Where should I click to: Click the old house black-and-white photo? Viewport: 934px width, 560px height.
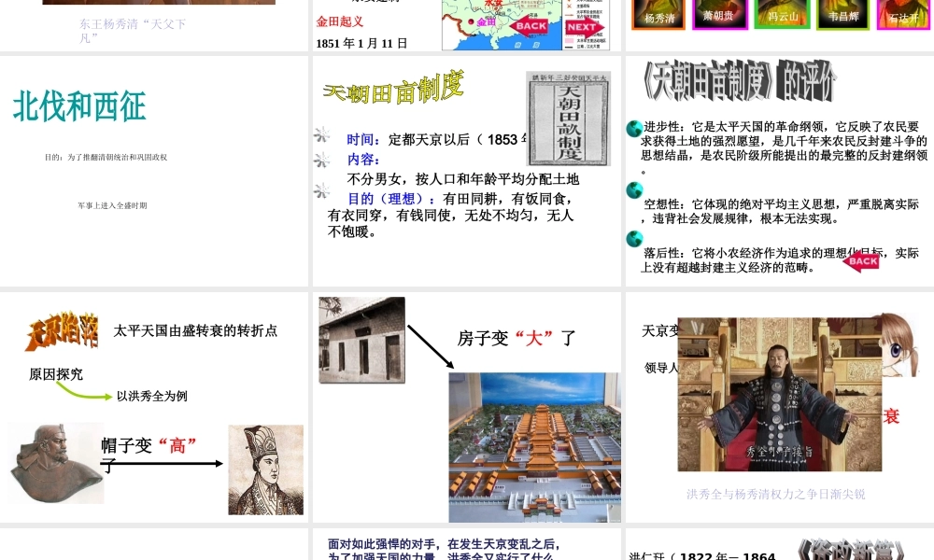(x=361, y=340)
